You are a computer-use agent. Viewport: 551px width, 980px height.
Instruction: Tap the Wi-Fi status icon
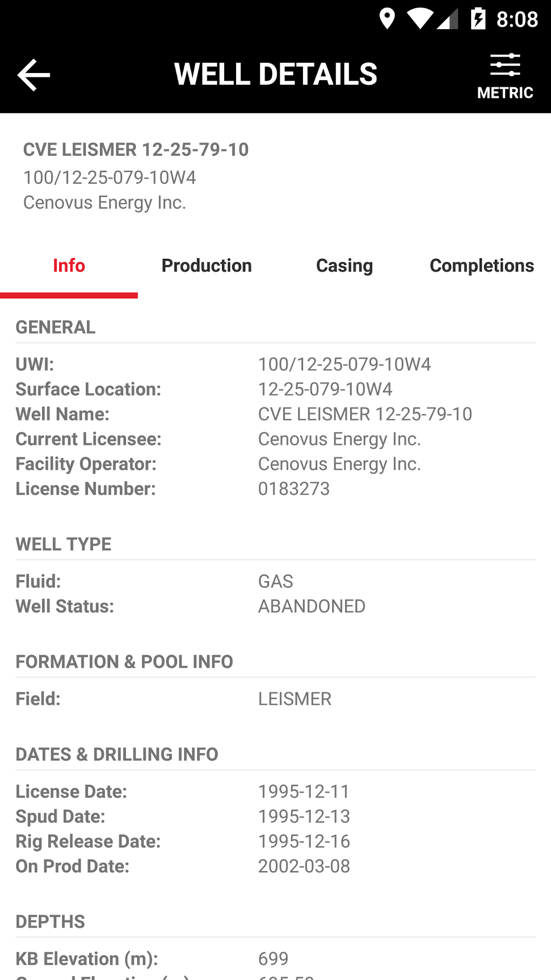click(x=420, y=19)
